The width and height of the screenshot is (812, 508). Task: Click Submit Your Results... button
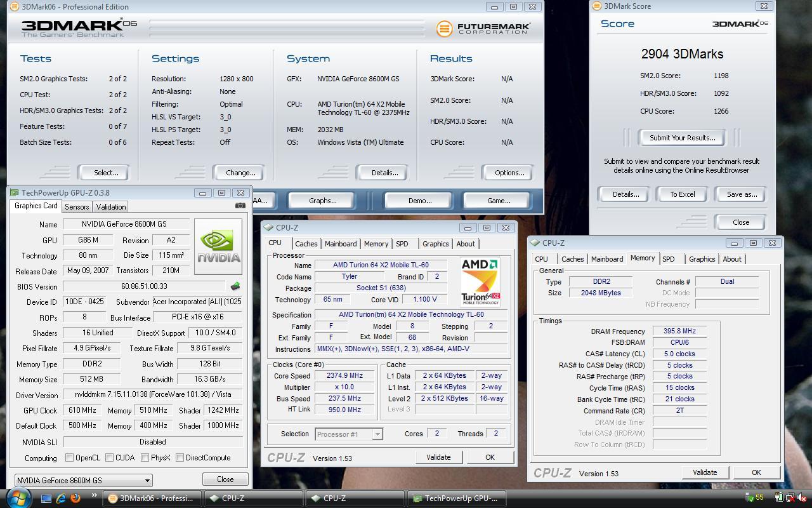point(682,138)
